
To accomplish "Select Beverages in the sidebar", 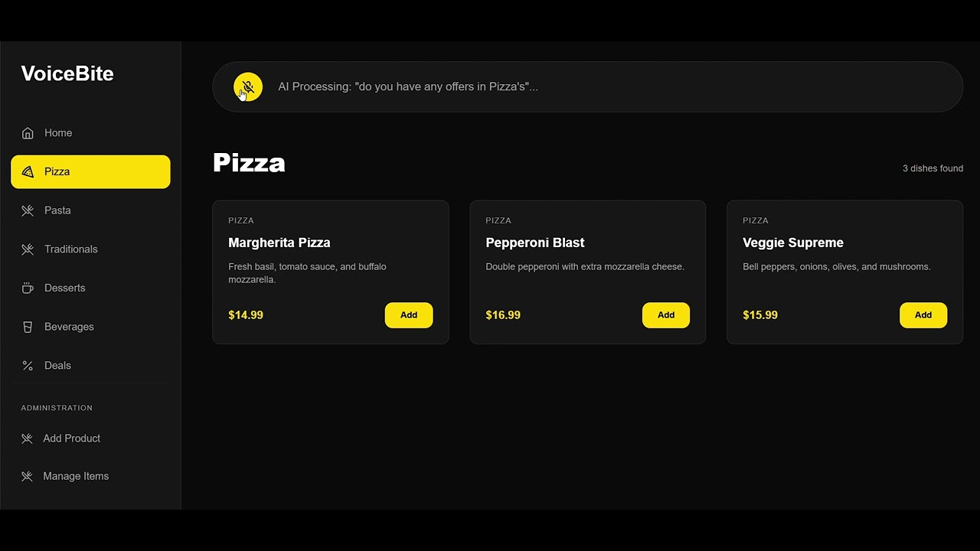I will point(69,327).
